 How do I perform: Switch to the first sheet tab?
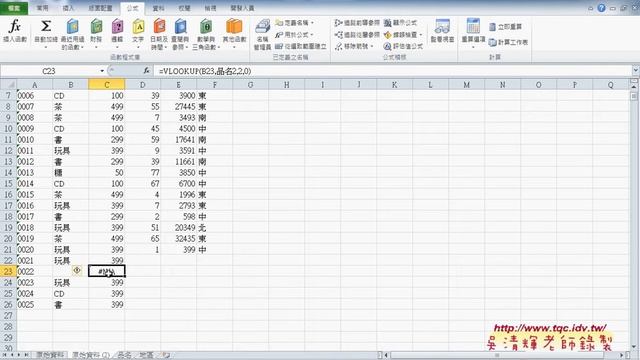coord(50,356)
